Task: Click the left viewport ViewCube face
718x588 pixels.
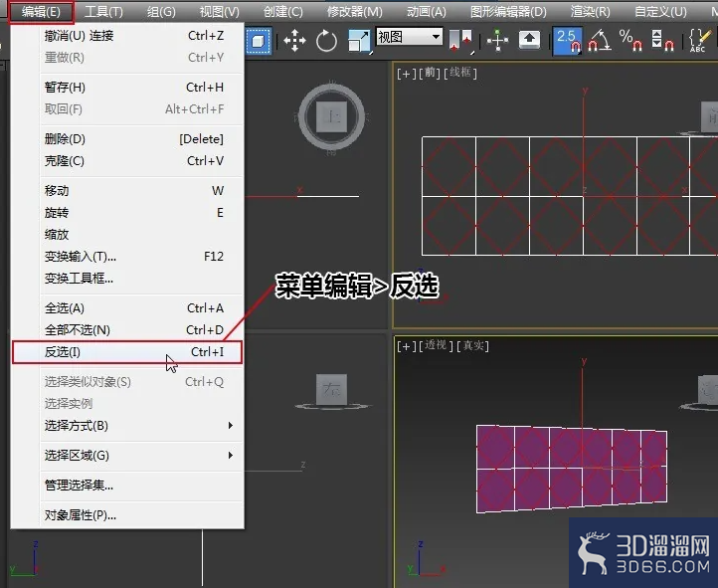Action: point(331,389)
